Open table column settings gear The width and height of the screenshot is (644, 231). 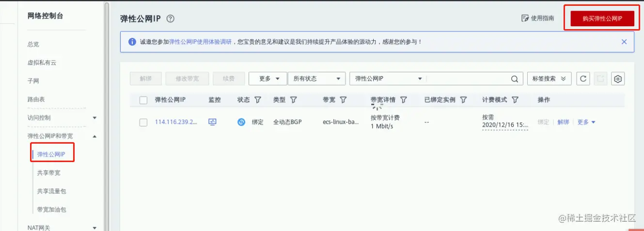point(617,79)
